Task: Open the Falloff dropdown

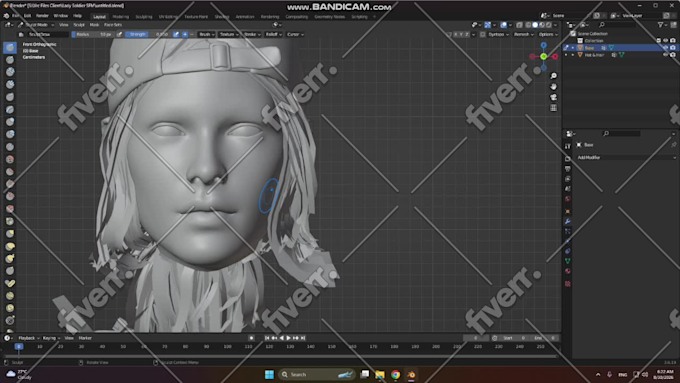Action: click(x=274, y=34)
